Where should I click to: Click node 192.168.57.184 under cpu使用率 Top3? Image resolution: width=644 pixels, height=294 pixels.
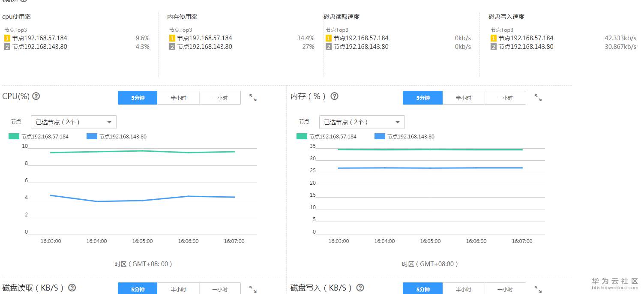(39, 38)
